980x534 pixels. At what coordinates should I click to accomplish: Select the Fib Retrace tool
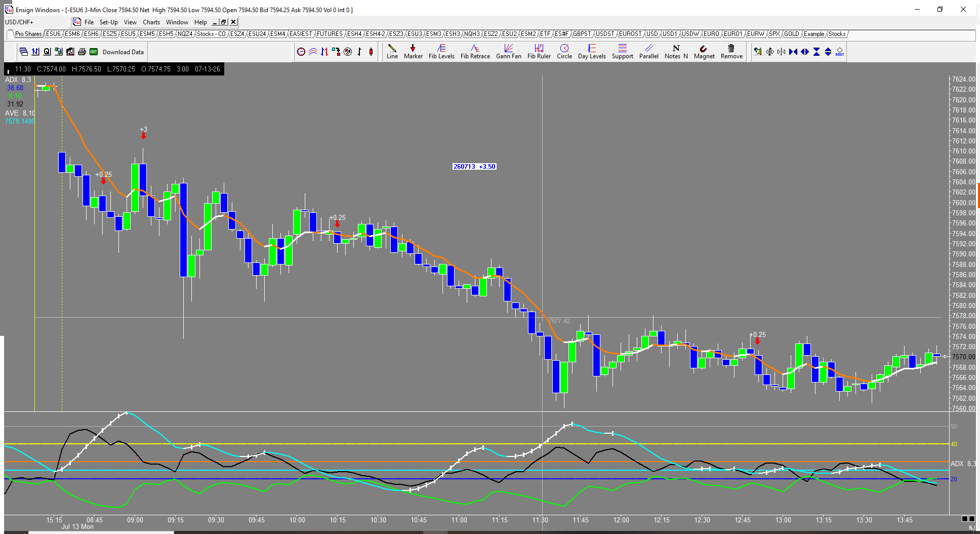[475, 52]
